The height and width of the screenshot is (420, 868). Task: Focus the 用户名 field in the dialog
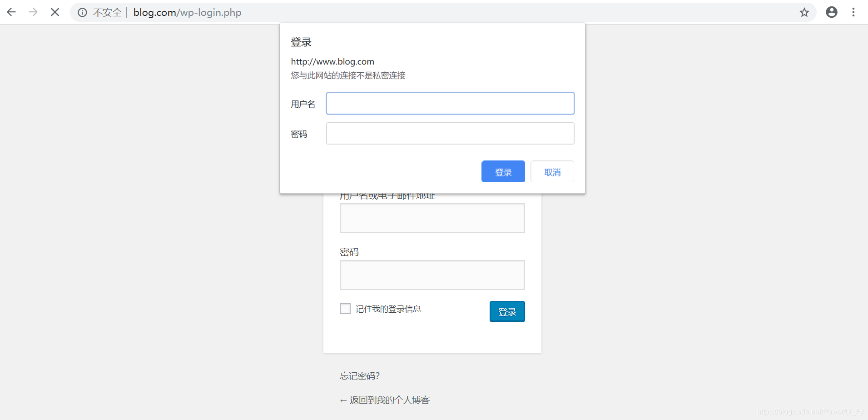450,103
